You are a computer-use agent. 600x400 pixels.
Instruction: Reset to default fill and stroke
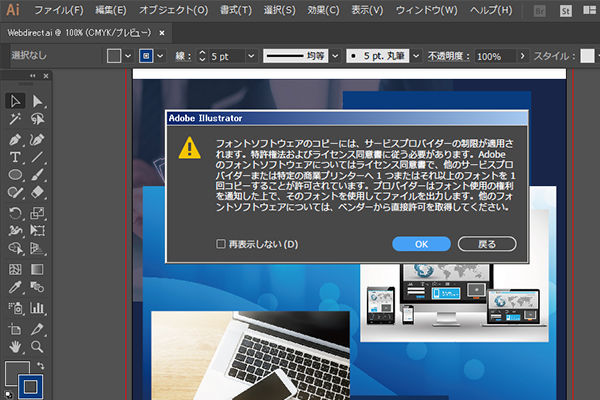[8, 394]
